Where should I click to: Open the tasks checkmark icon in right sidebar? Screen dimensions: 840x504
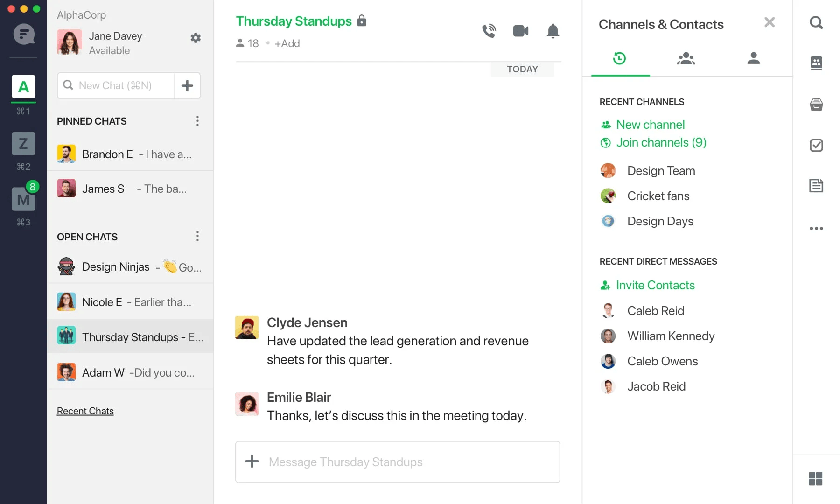click(816, 145)
